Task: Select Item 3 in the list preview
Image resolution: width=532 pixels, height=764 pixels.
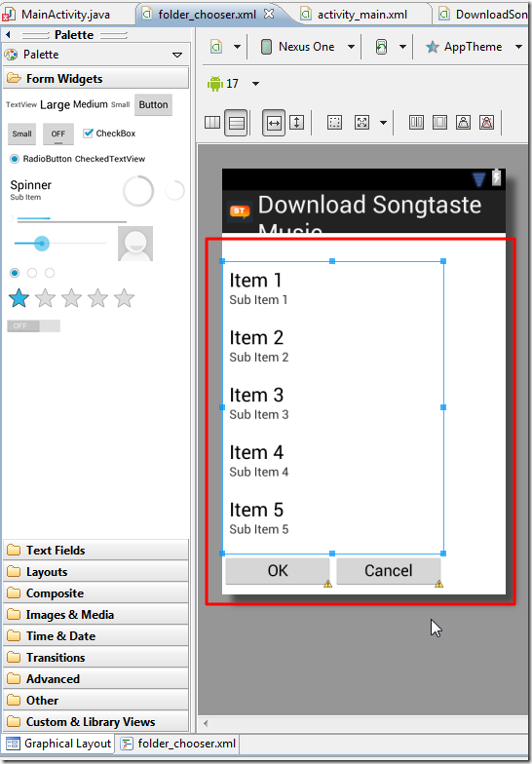Action: [333, 403]
